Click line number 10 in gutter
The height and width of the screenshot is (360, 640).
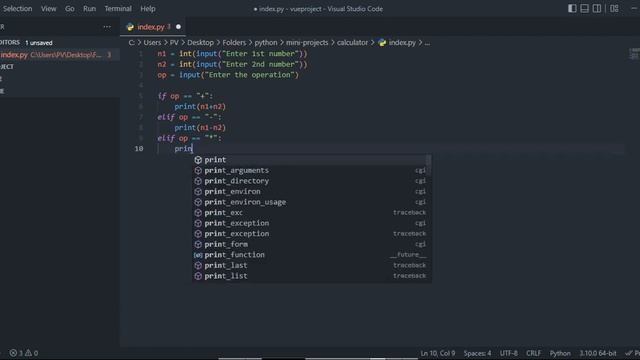click(x=139, y=149)
